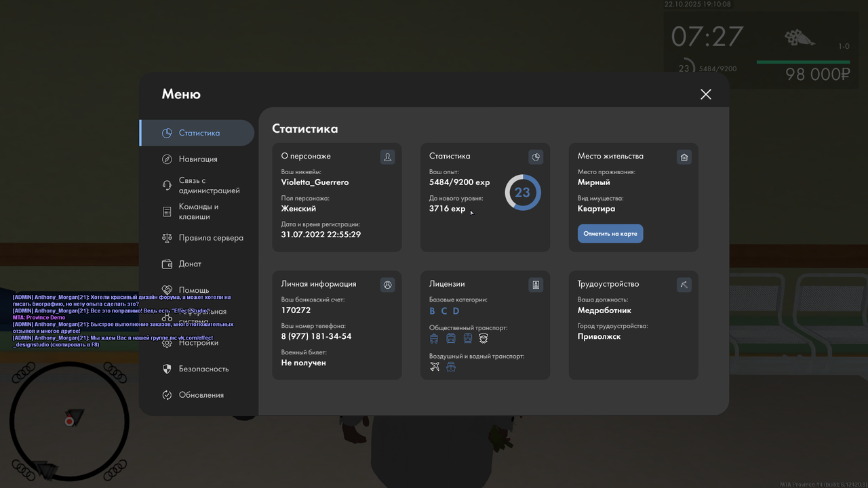
Task: Open Команды и клавиши section
Action: point(197,211)
